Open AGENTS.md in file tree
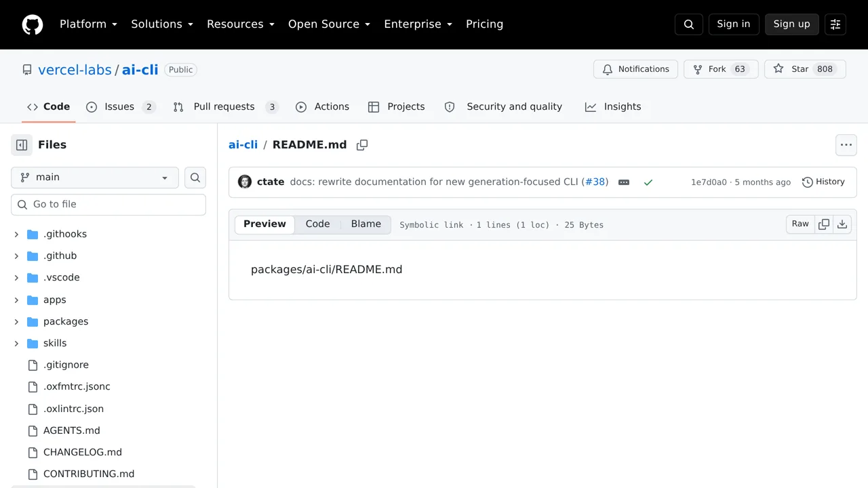 72,431
